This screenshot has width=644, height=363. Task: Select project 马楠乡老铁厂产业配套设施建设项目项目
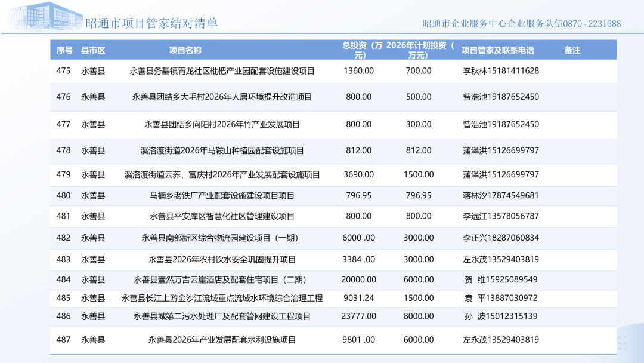pos(222,196)
